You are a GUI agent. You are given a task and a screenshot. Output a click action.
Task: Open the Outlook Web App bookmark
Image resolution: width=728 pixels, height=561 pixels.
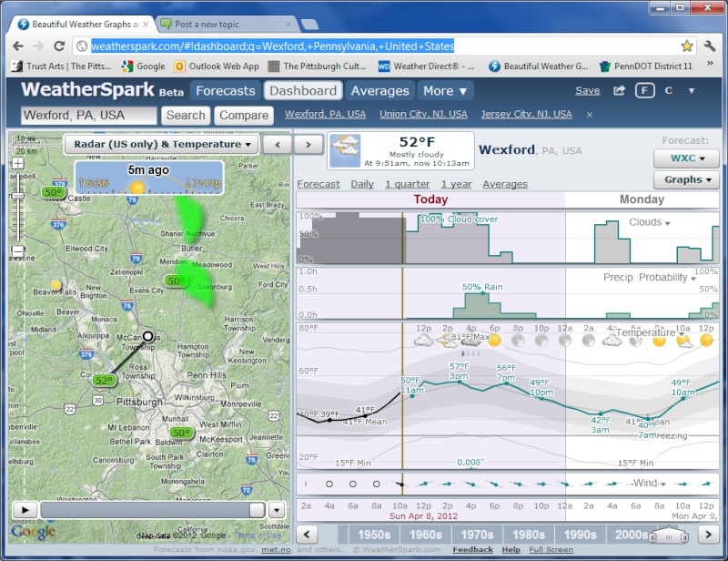point(217,66)
